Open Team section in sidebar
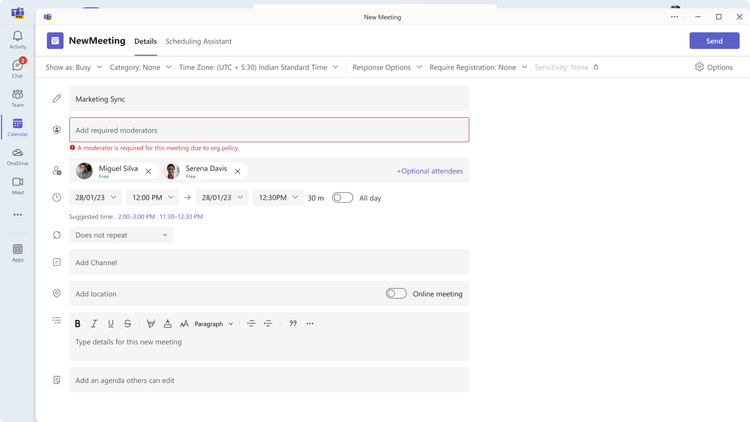The width and height of the screenshot is (750, 422). tap(18, 98)
